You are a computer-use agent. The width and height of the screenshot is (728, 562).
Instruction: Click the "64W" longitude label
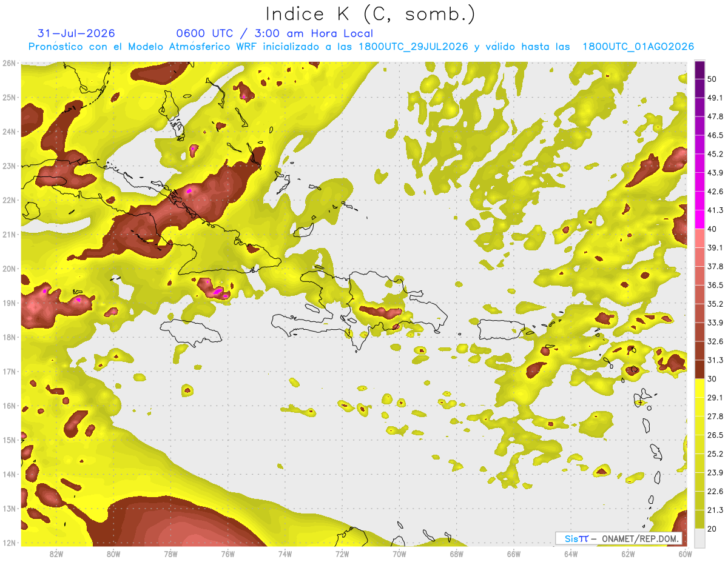571,554
